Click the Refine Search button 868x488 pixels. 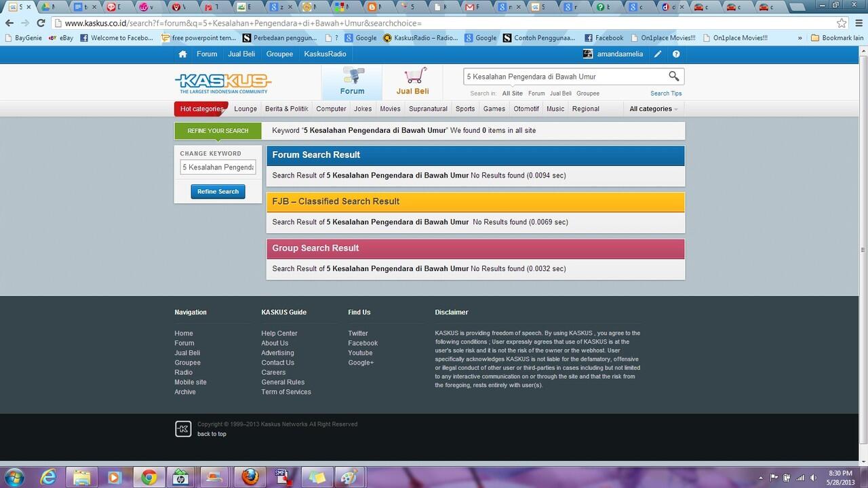pyautogui.click(x=218, y=192)
